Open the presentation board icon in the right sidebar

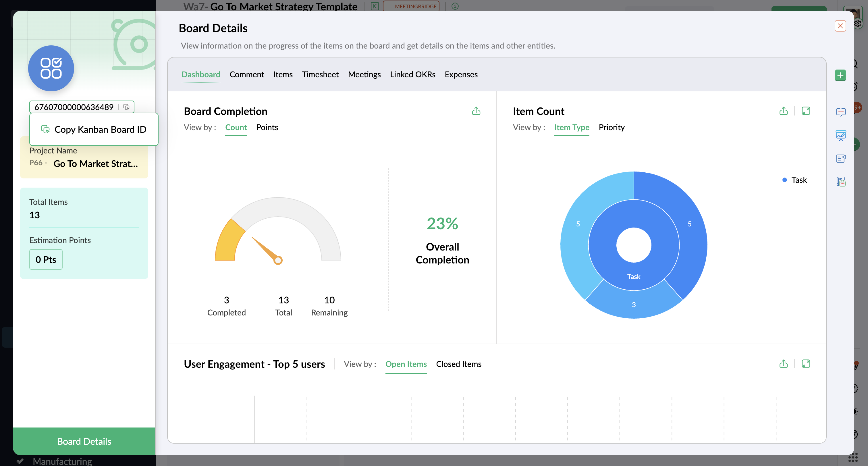(x=841, y=135)
